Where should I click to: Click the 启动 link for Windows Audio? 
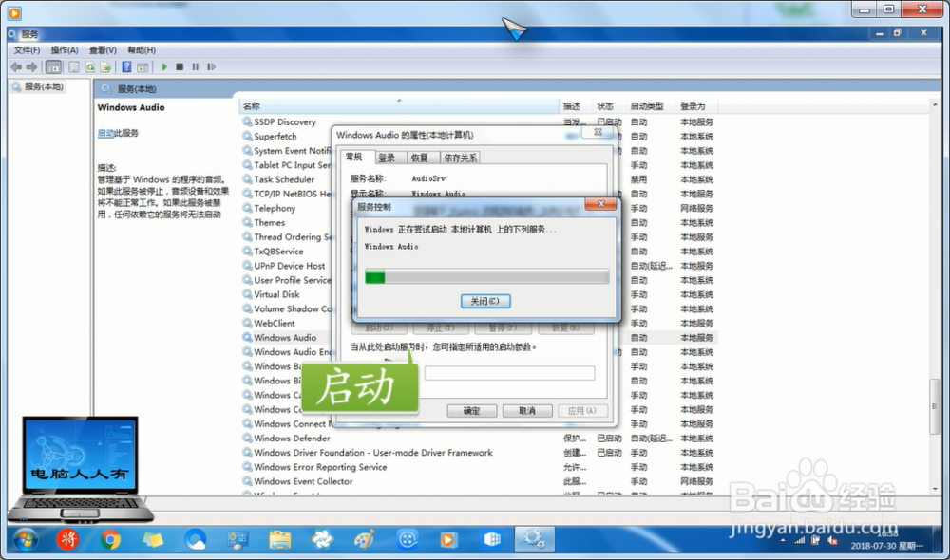[x=104, y=133]
